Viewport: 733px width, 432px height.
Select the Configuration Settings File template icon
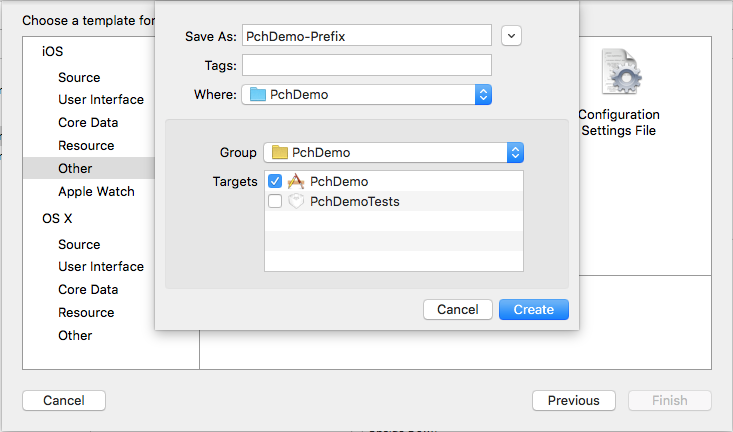[x=621, y=72]
